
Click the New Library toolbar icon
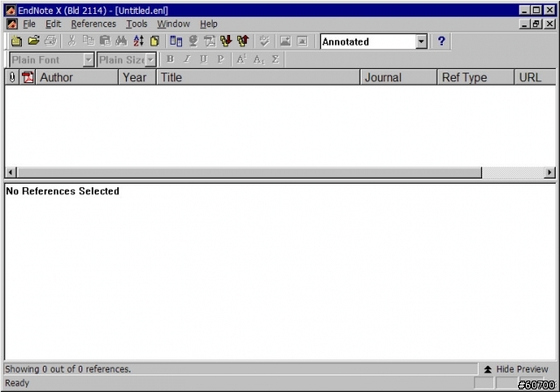tap(16, 41)
